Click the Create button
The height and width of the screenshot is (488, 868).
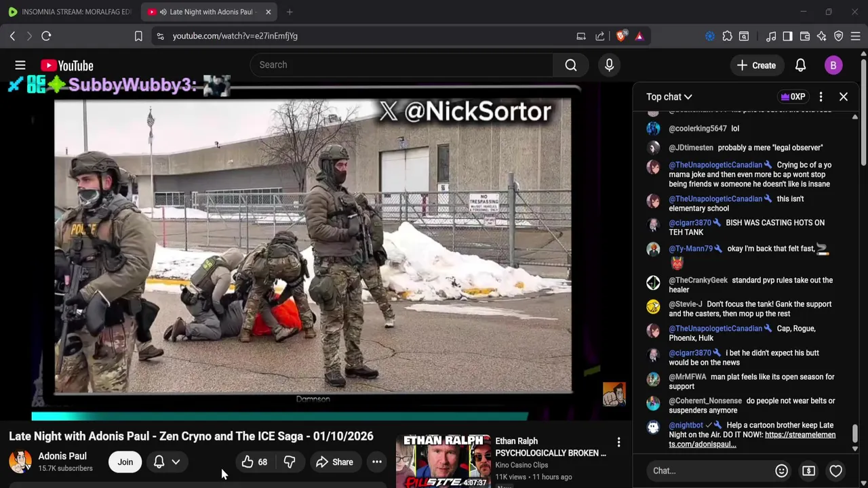point(757,65)
